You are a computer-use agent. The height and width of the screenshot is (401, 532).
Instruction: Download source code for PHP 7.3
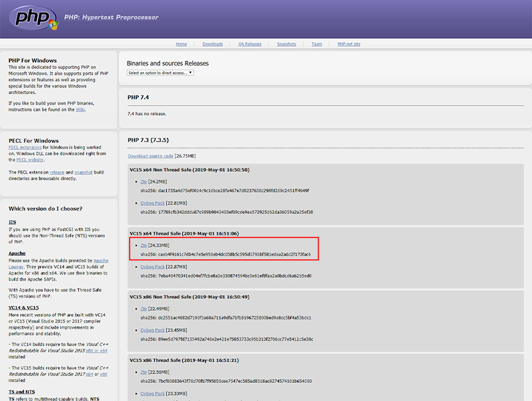coord(150,156)
